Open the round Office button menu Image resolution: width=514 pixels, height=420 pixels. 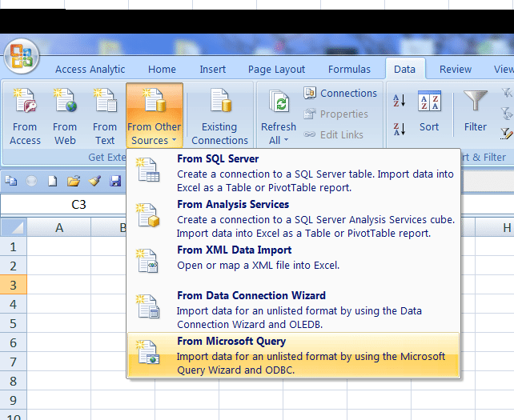[x=22, y=56]
